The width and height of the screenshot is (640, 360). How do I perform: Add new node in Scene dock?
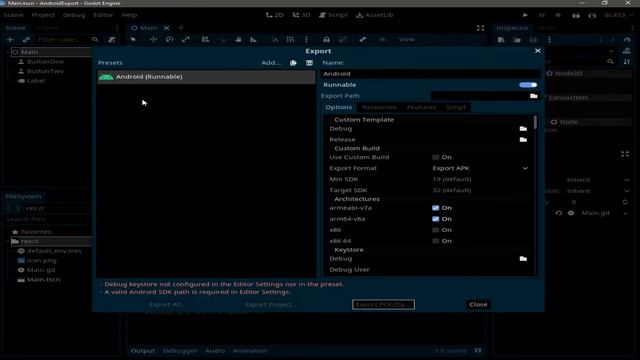tap(10, 40)
